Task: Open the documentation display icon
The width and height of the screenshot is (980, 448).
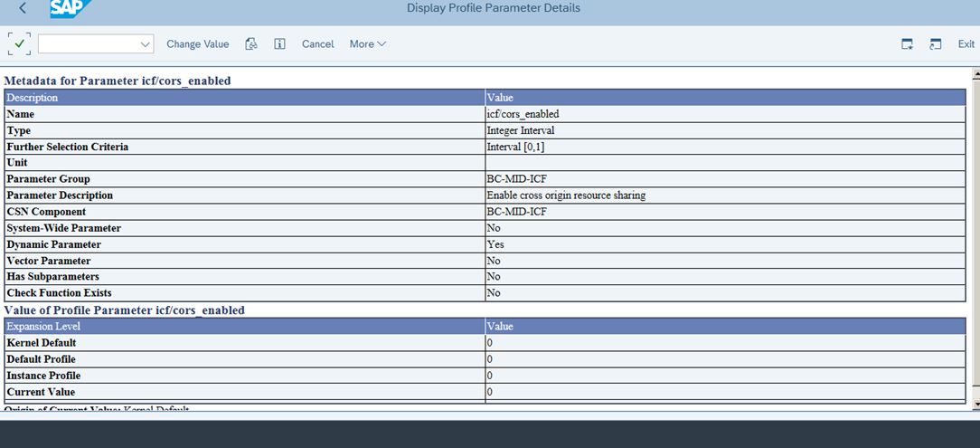Action: [x=252, y=43]
